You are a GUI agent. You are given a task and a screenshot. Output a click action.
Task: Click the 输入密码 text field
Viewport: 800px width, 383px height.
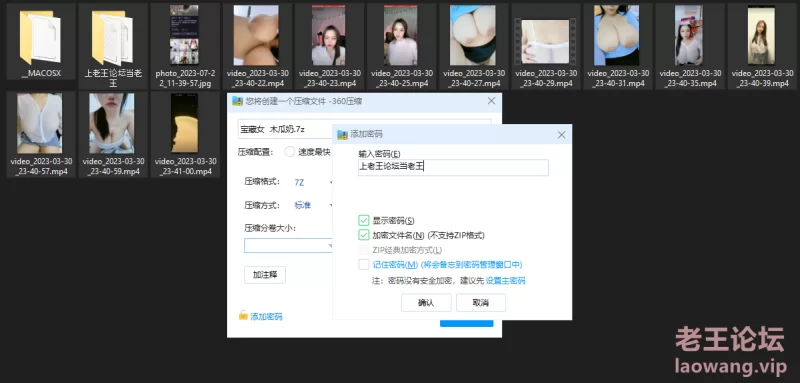(x=453, y=167)
